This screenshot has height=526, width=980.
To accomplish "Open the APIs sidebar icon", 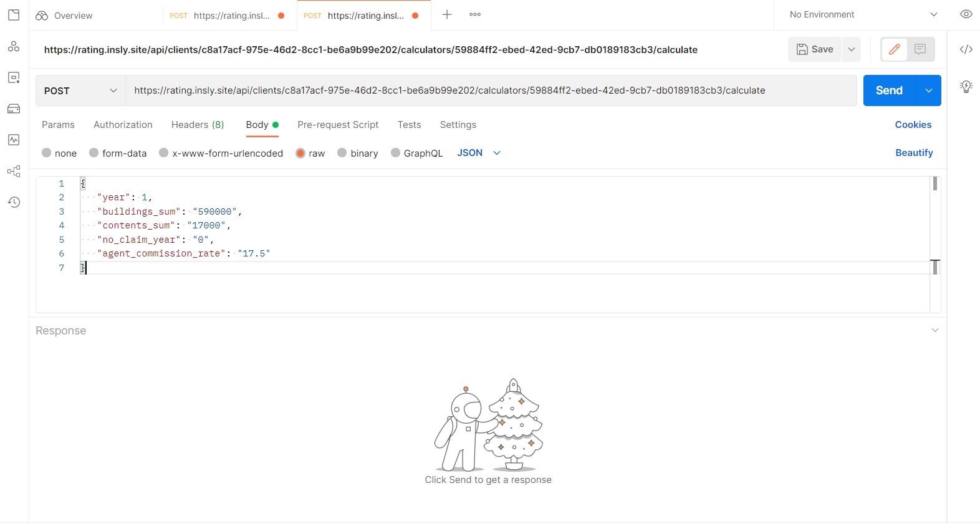I will (14, 46).
